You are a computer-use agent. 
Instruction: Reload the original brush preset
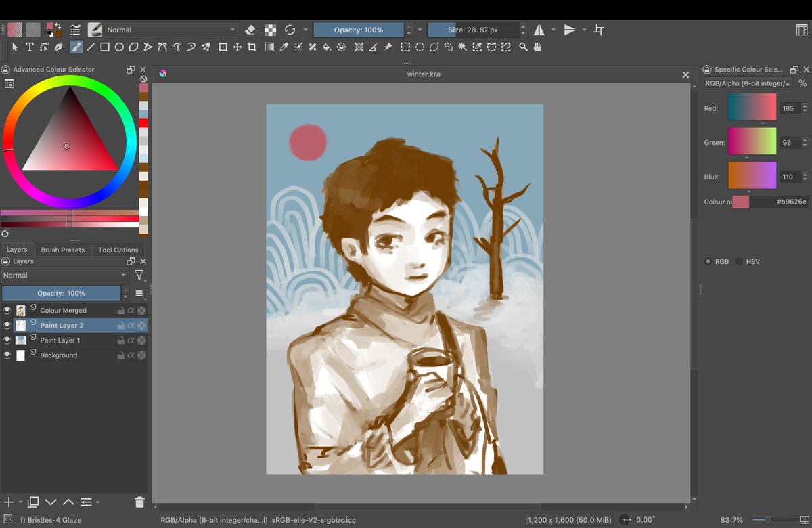click(290, 30)
